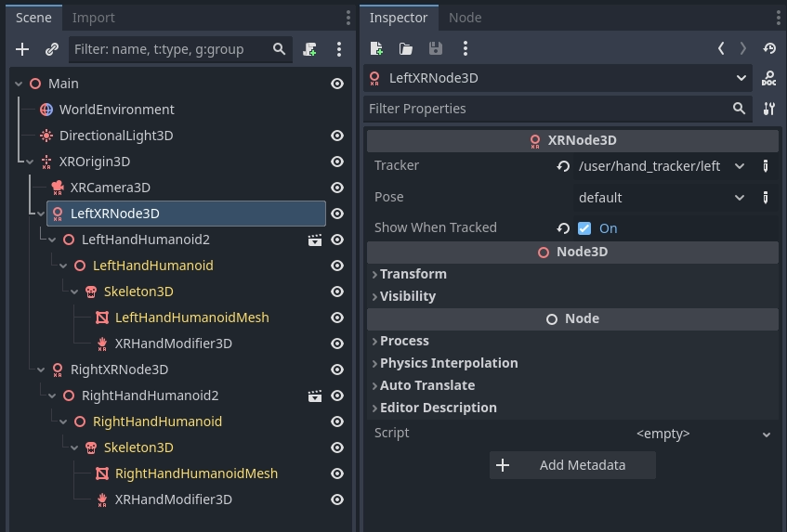The image size is (787, 532).
Task: Revert the Tracker property to default
Action: tap(563, 166)
